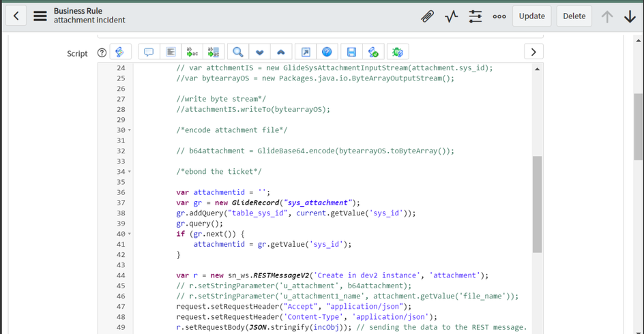644x334 pixels.
Task: Click the Script field label
Action: [x=77, y=53]
